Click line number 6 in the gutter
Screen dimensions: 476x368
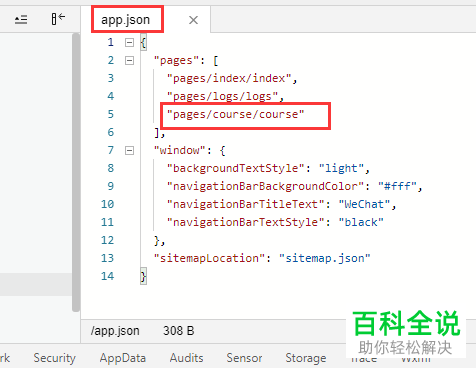point(111,132)
